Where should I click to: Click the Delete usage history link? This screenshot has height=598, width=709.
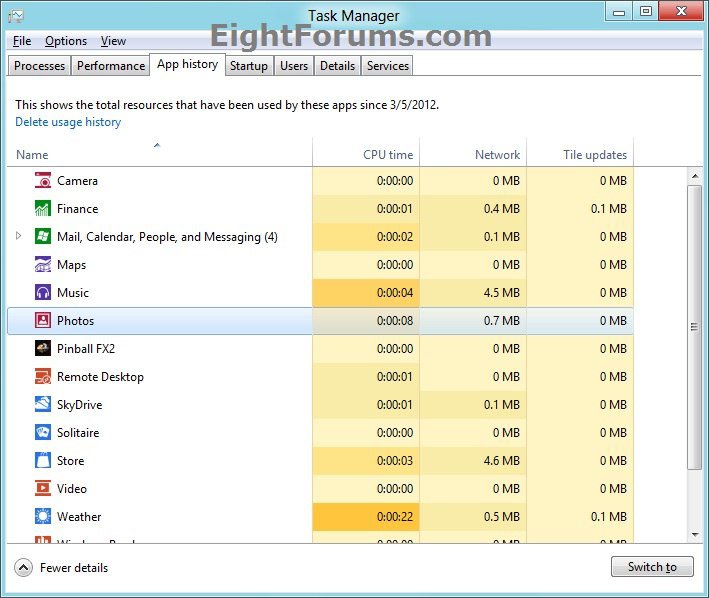(68, 122)
